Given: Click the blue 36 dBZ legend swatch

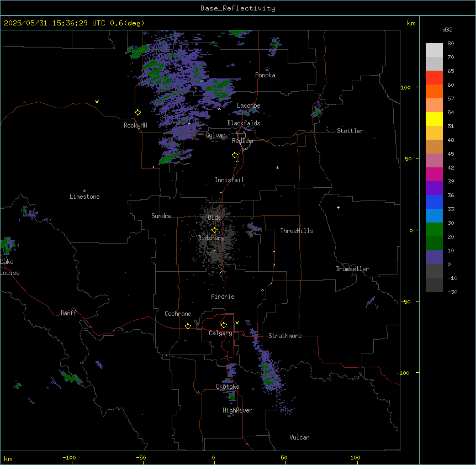Looking at the screenshot, I should [x=434, y=202].
